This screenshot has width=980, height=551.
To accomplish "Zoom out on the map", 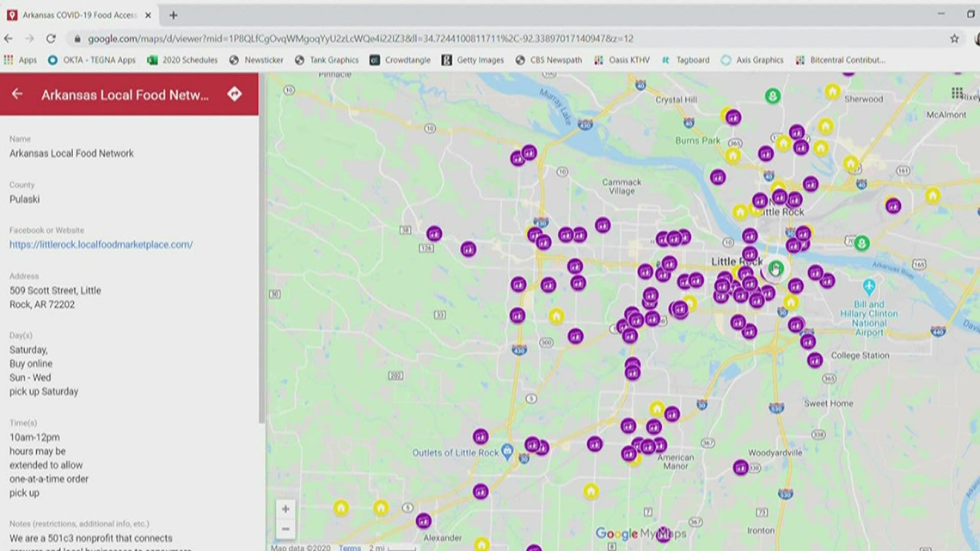I will pos(285,530).
